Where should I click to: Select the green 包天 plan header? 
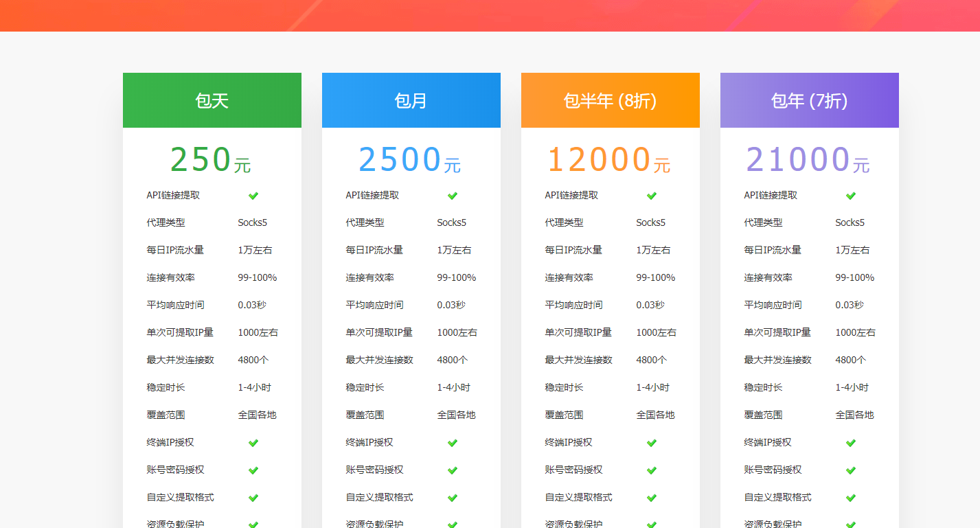[212, 101]
